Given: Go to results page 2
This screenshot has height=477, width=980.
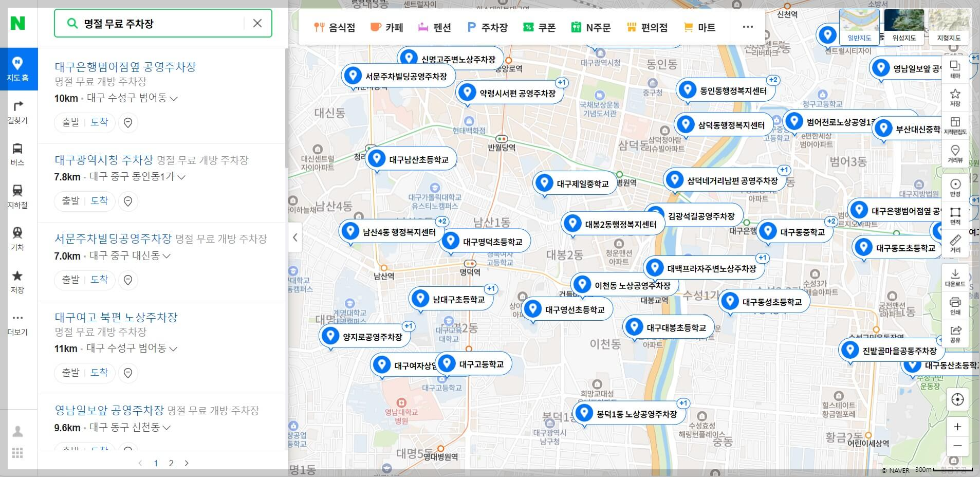Looking at the screenshot, I should pyautogui.click(x=171, y=463).
